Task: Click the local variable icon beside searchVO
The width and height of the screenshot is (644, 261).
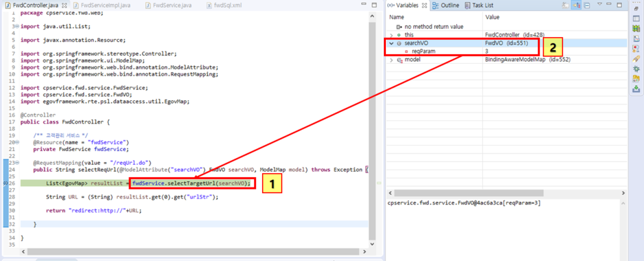Action: click(x=399, y=43)
